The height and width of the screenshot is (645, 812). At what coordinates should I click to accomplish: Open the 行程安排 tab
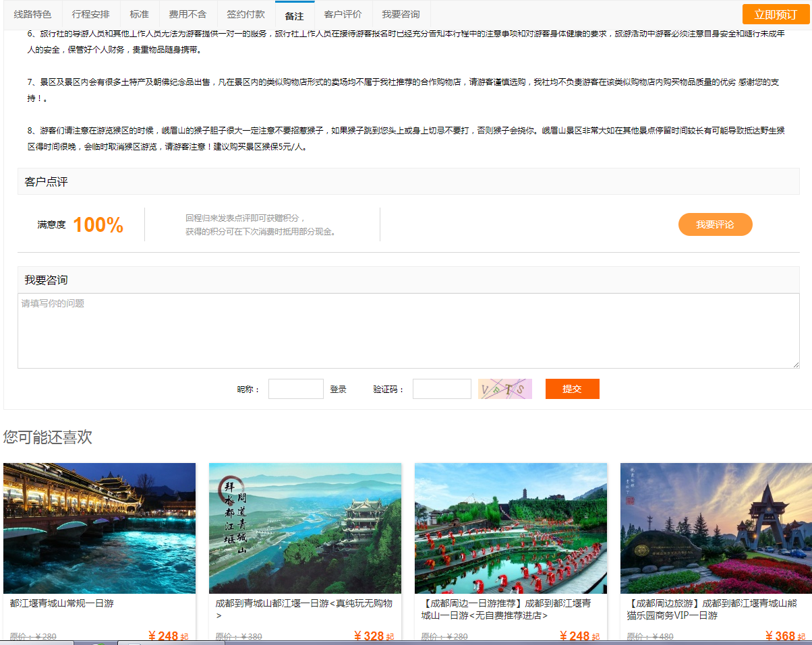point(91,14)
